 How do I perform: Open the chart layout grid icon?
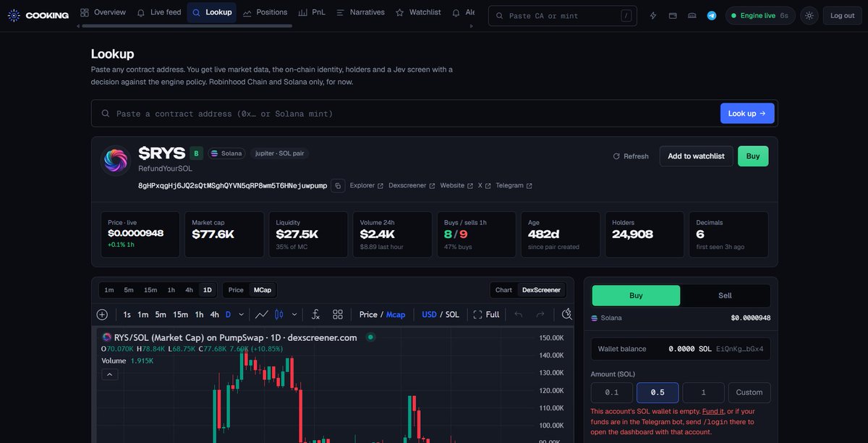tap(338, 314)
